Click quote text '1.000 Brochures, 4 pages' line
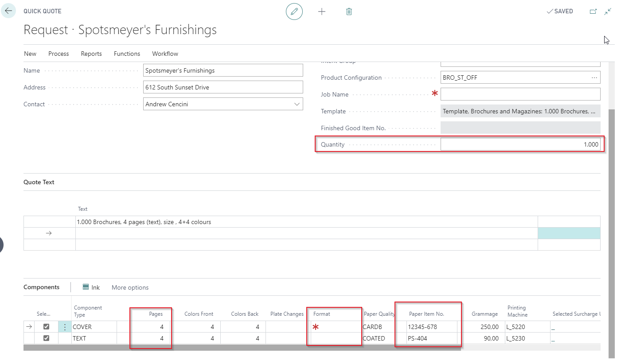This screenshot has width=617, height=364. point(306,222)
